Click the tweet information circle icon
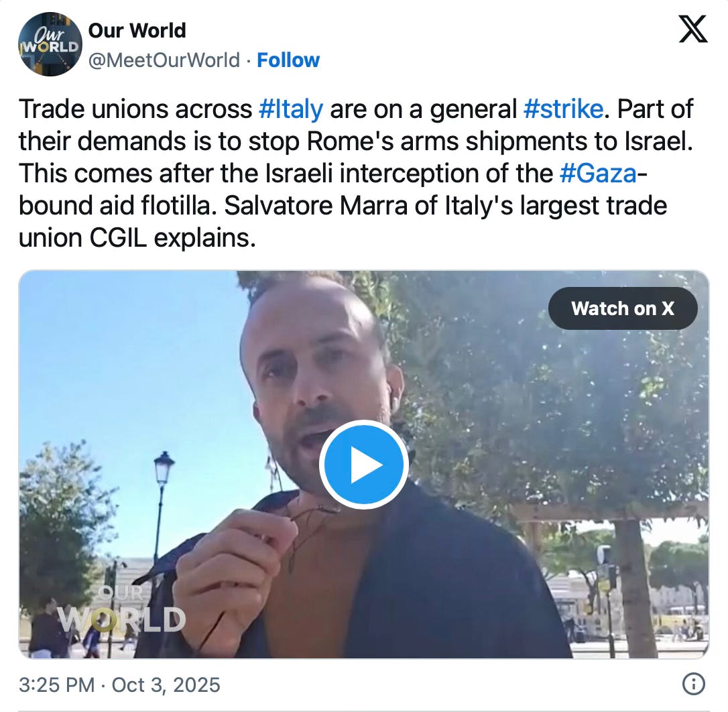 point(694,684)
